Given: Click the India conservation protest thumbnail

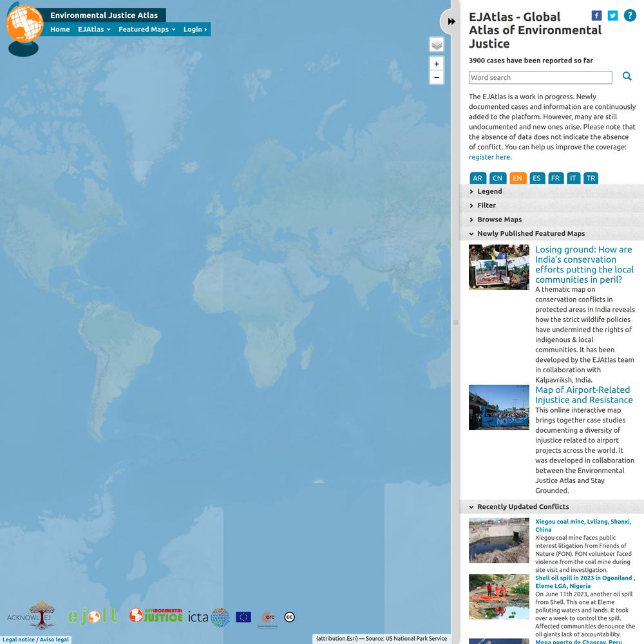Looking at the screenshot, I should click(498, 267).
